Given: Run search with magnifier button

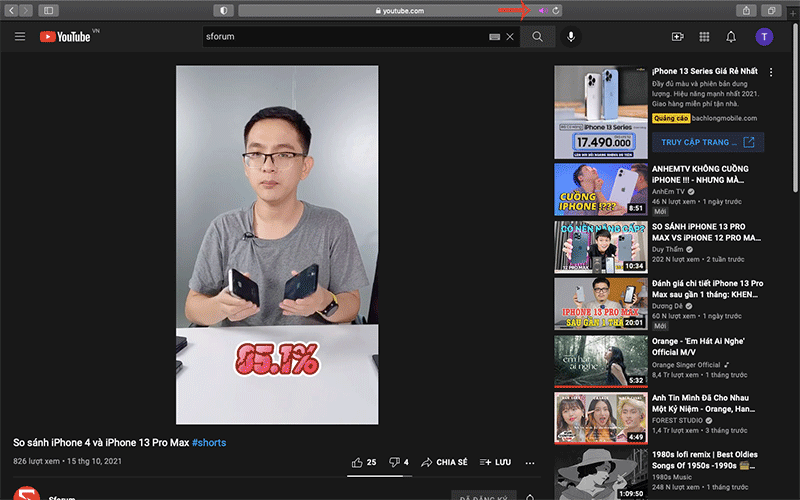Looking at the screenshot, I should point(537,36).
